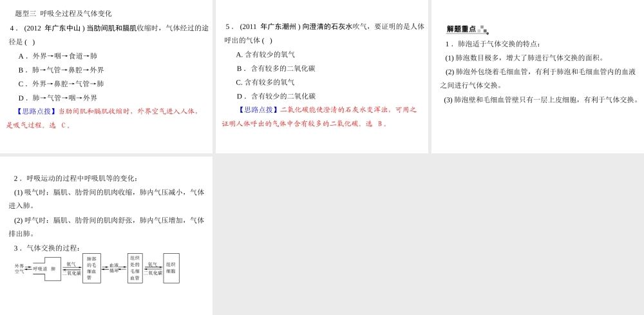
Task: Click point (3) 肺泡壁和毛细血管壁只有一层上皮细胞
Action: pos(542,100)
